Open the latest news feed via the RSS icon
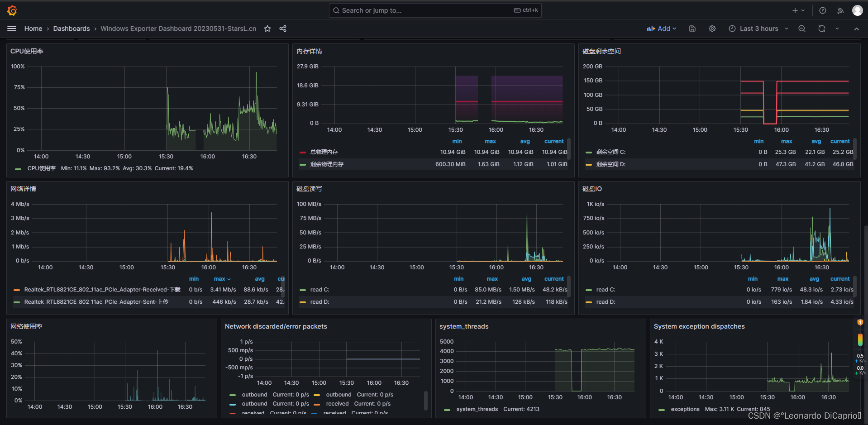This screenshot has width=868, height=425. (840, 10)
